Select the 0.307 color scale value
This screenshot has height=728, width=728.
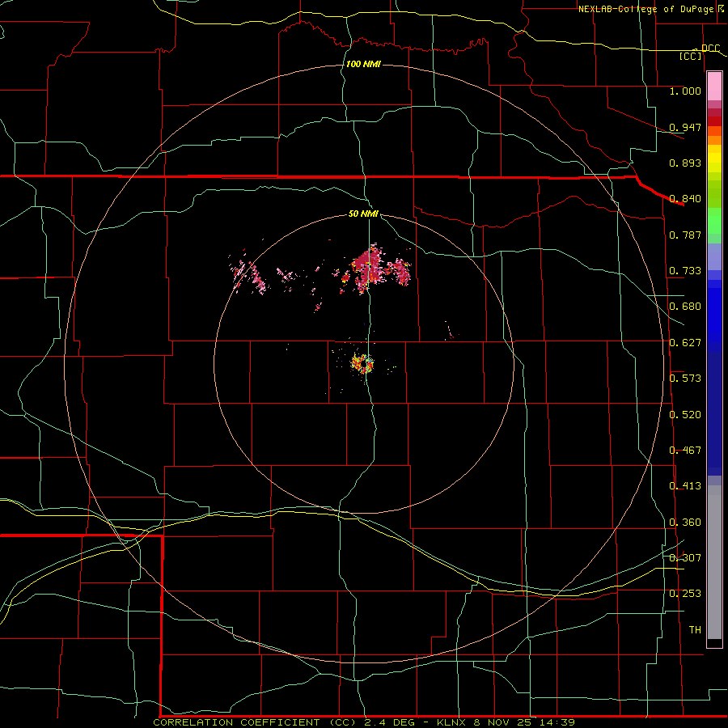pos(685,558)
